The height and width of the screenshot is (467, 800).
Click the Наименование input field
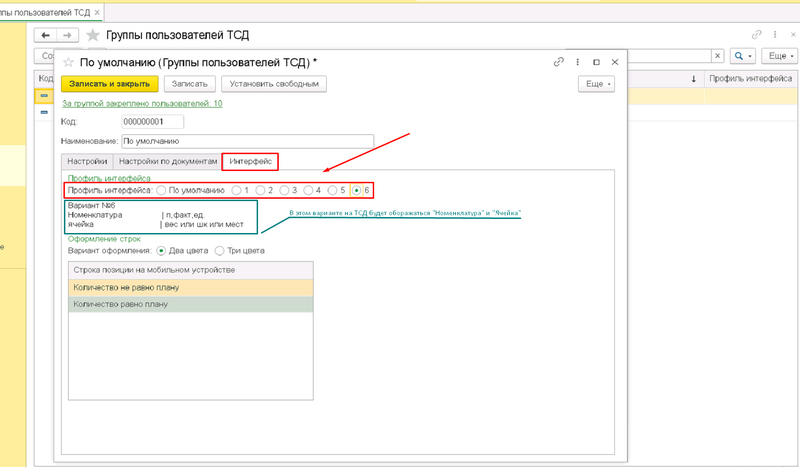[x=246, y=141]
